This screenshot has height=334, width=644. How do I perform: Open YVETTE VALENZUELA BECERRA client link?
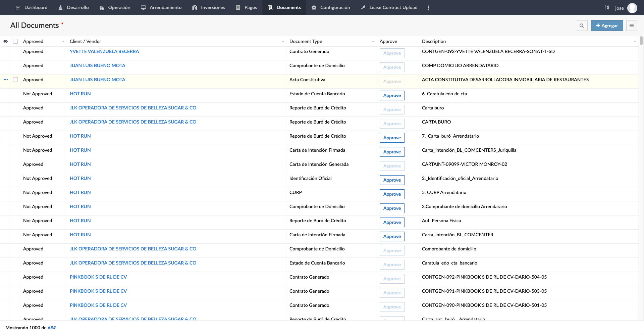pyautogui.click(x=104, y=51)
